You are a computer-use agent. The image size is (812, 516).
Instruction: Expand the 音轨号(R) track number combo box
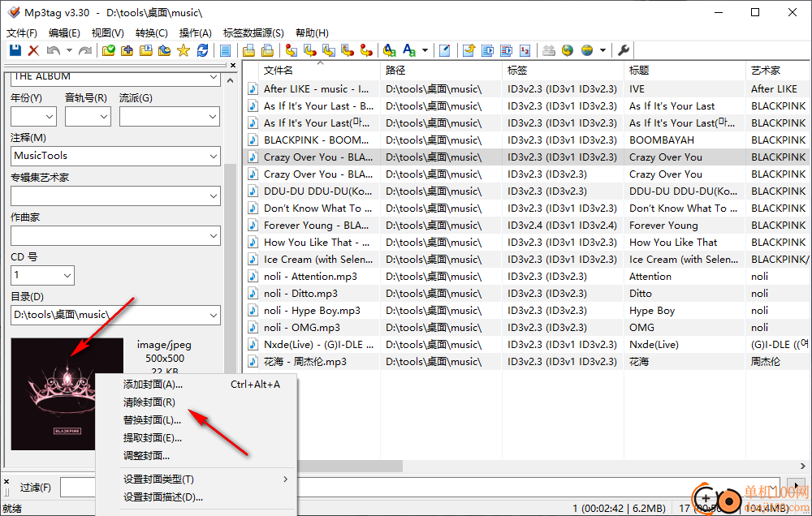pos(104,117)
